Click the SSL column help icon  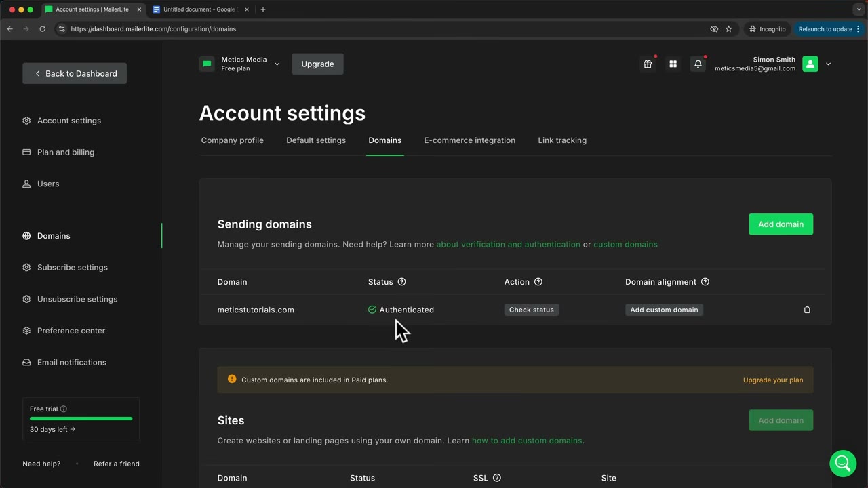497,478
